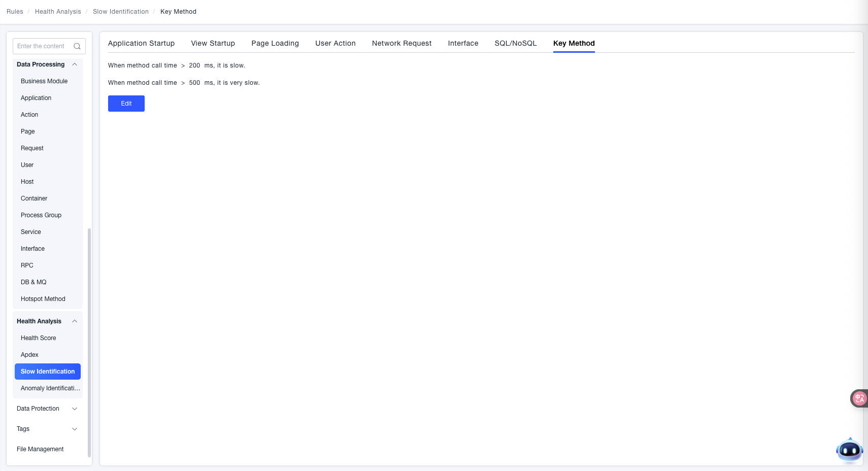Open the chatbot robot assistant icon

click(849, 450)
